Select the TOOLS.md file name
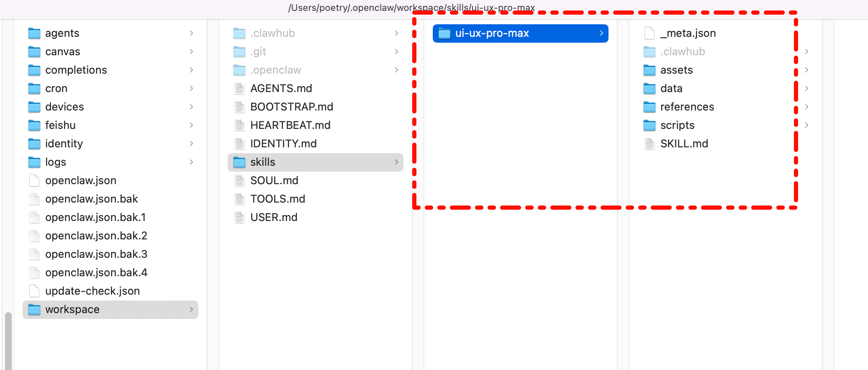Image resolution: width=868 pixels, height=370 pixels. tap(277, 199)
